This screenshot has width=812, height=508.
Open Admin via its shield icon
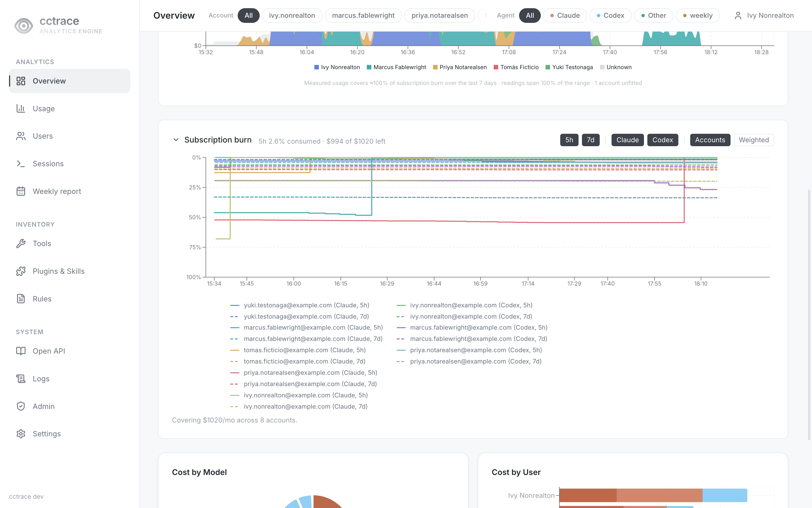(x=21, y=406)
